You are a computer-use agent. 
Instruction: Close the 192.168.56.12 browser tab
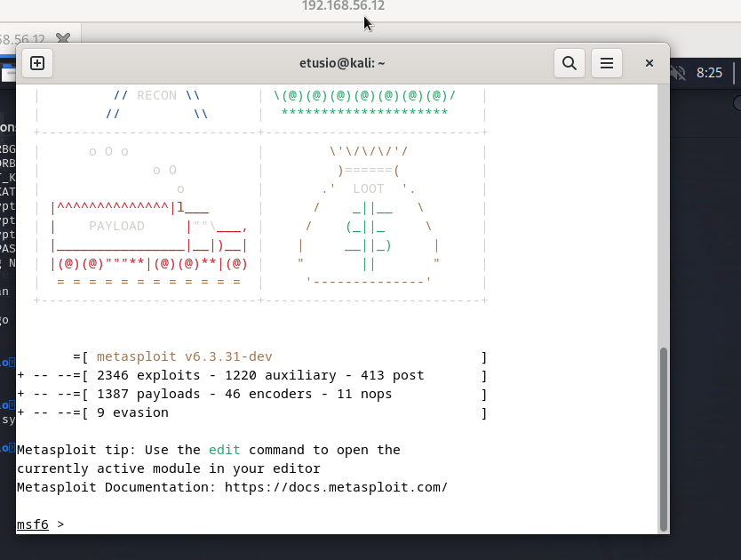click(x=63, y=38)
